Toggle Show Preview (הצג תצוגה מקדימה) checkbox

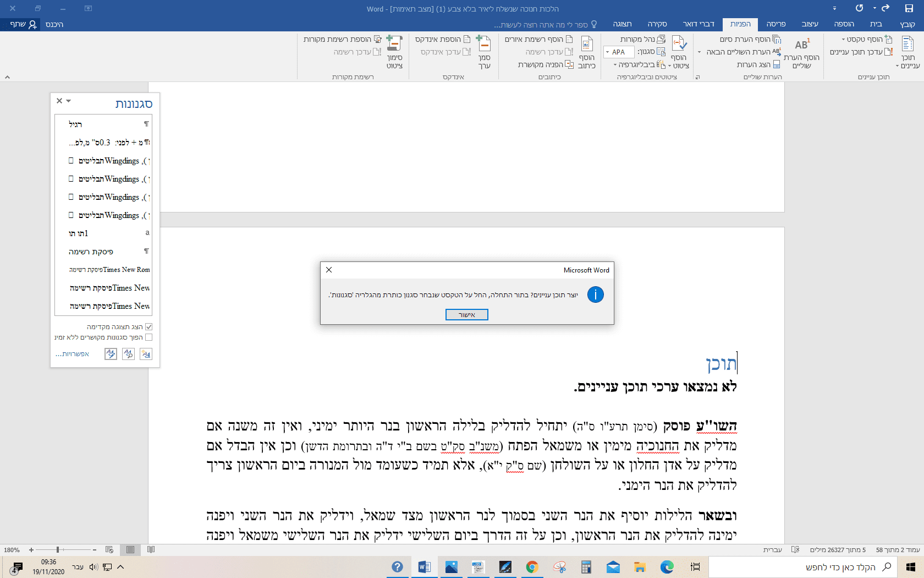click(x=148, y=327)
